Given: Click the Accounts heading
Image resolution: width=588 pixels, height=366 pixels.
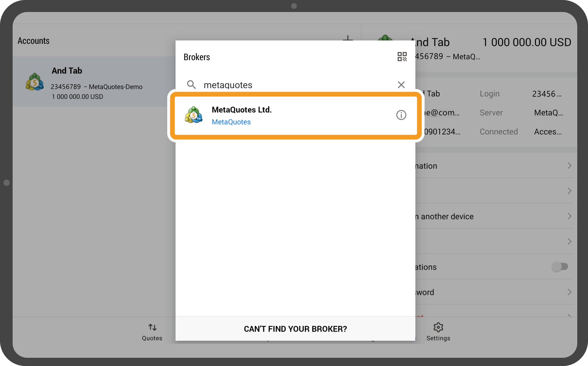Looking at the screenshot, I should (x=33, y=41).
